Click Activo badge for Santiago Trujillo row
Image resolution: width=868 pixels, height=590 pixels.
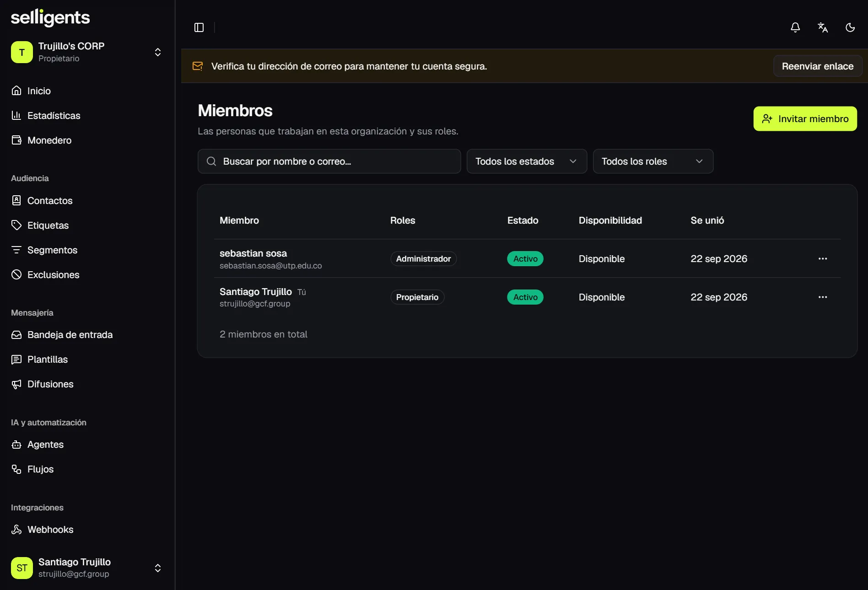pos(525,297)
